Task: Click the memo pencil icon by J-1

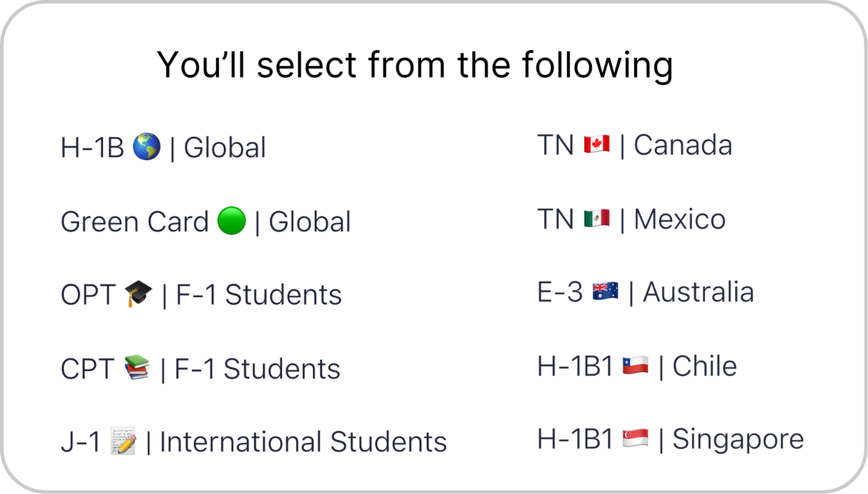Action: click(x=123, y=442)
